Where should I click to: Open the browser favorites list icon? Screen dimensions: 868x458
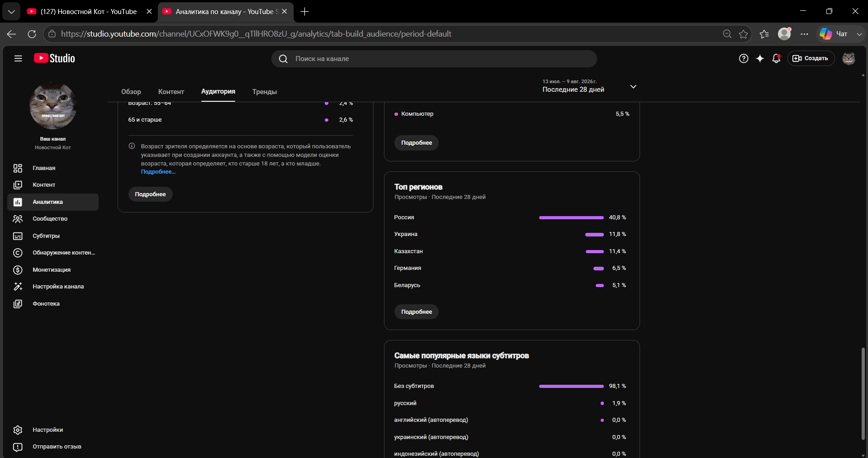[x=764, y=34]
